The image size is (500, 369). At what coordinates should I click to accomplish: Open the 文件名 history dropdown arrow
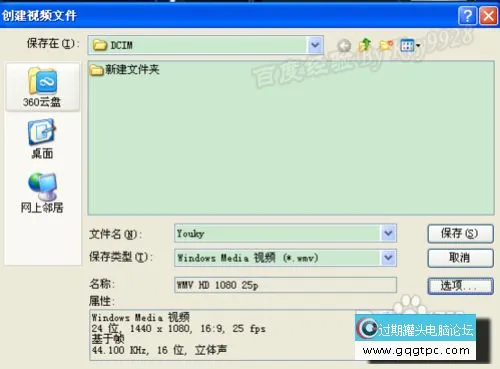tap(388, 233)
